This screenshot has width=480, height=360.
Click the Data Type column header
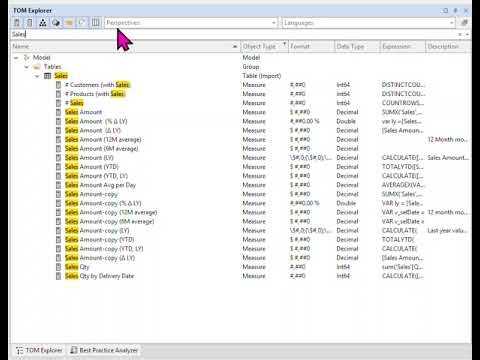[x=357, y=46]
